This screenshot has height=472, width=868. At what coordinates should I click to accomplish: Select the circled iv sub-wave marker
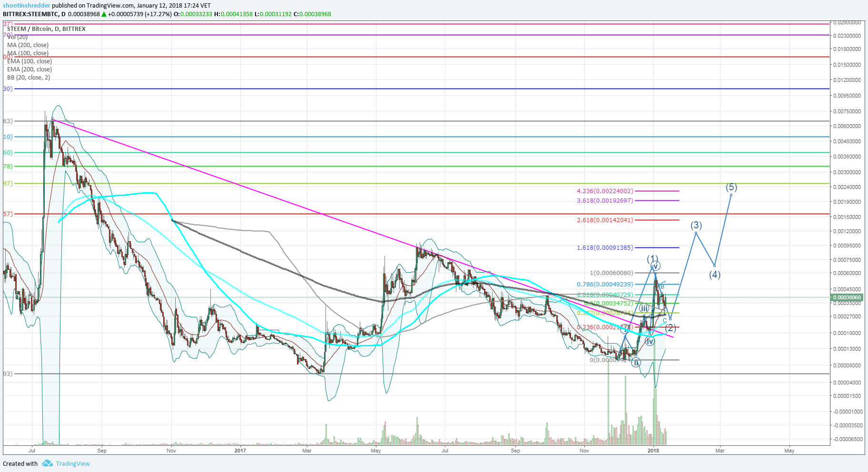[x=650, y=341]
